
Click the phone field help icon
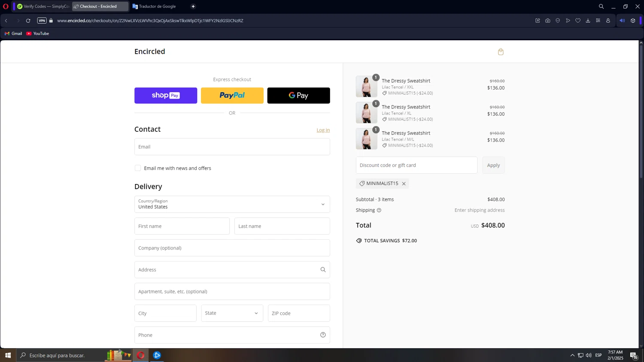(x=323, y=335)
